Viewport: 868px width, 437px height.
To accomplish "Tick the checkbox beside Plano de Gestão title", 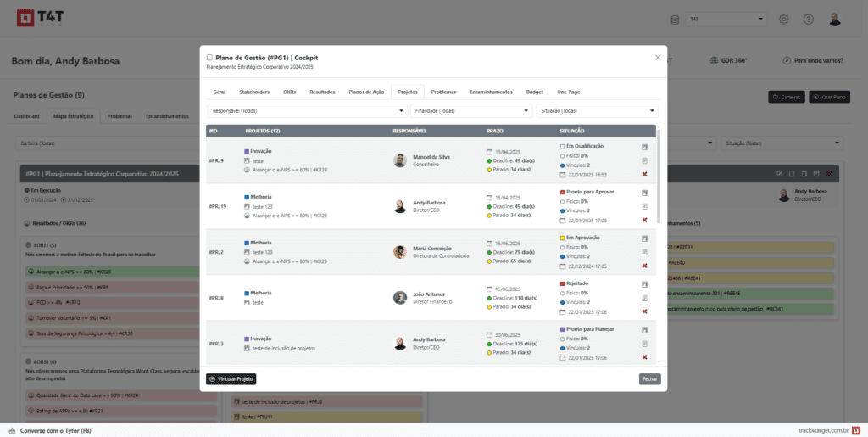I will click(x=210, y=58).
